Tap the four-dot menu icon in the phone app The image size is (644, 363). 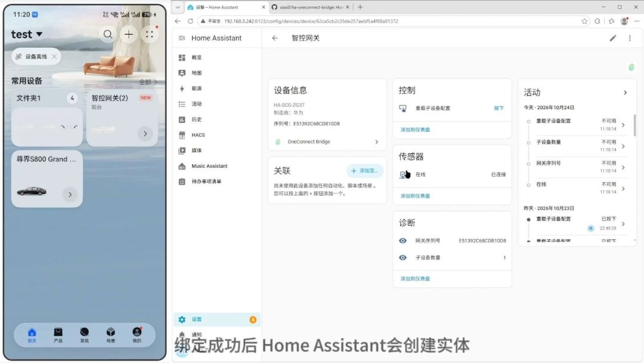150,35
